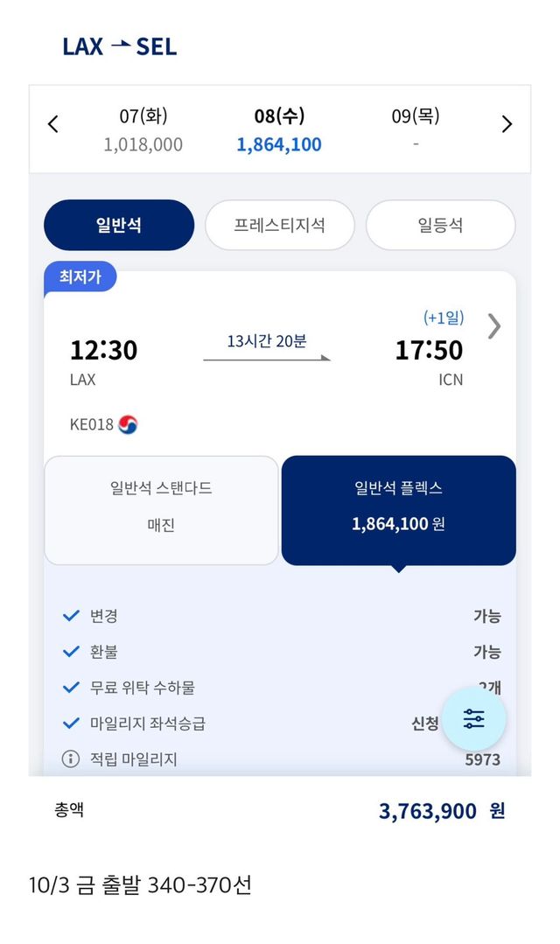The height and width of the screenshot is (944, 560).
Task: Click the checkmark icon beside 변경
Action: click(71, 616)
